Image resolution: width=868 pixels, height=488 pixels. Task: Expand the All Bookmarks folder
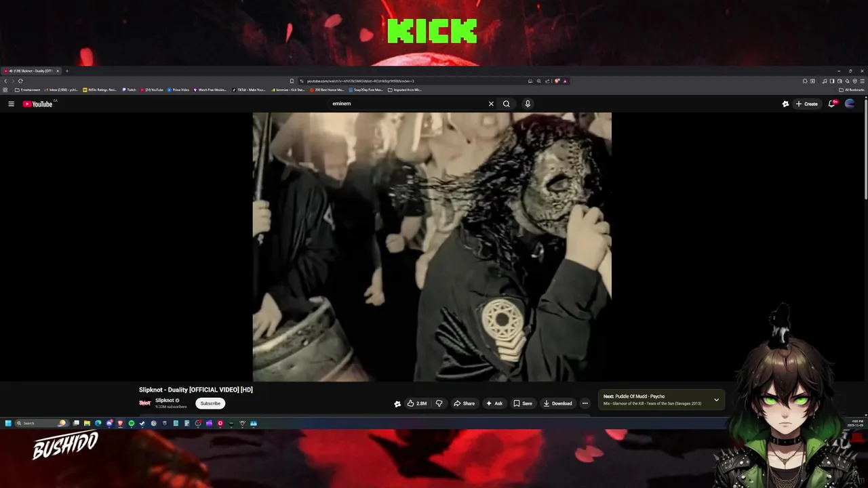[852, 89]
